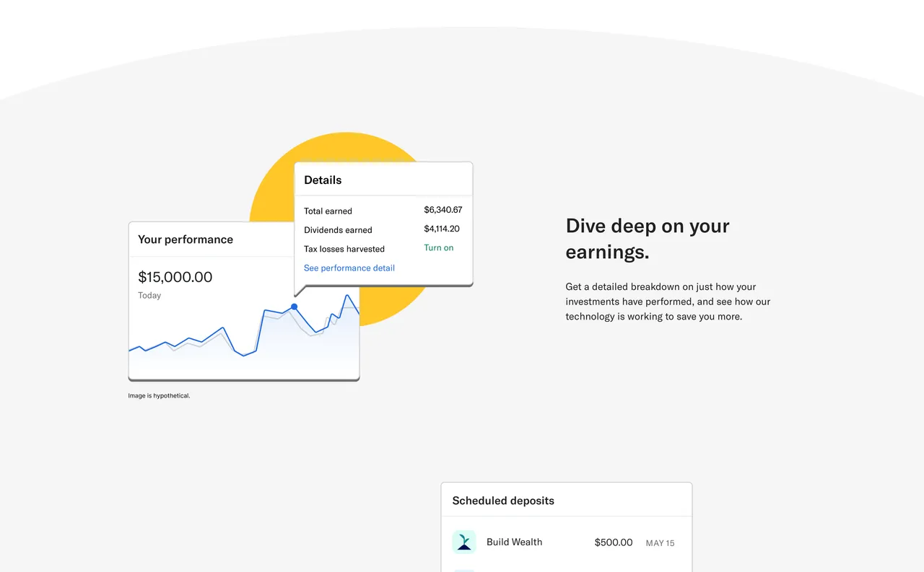Click the MAY 15 deposit date
The height and width of the screenshot is (572, 924).
click(660, 543)
